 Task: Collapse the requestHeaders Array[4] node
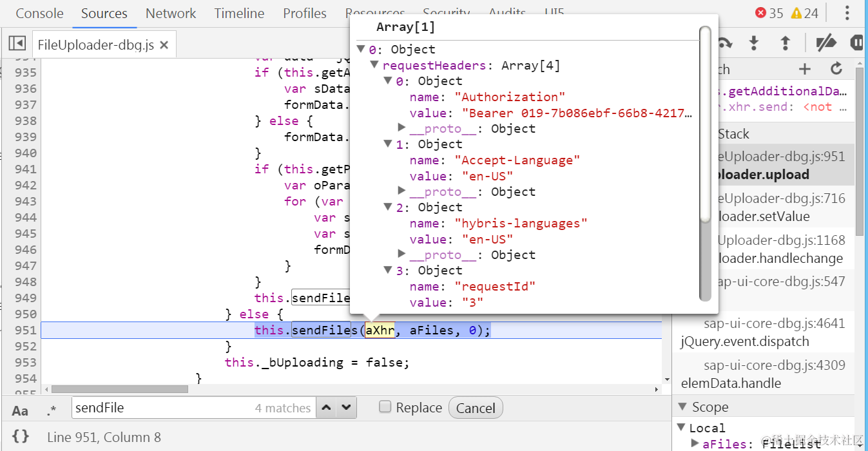(x=374, y=65)
